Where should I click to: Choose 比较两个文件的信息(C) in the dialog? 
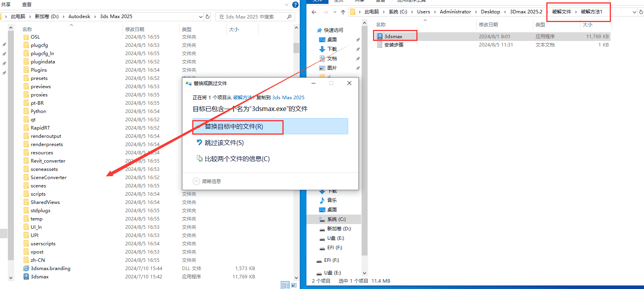pyautogui.click(x=270, y=159)
